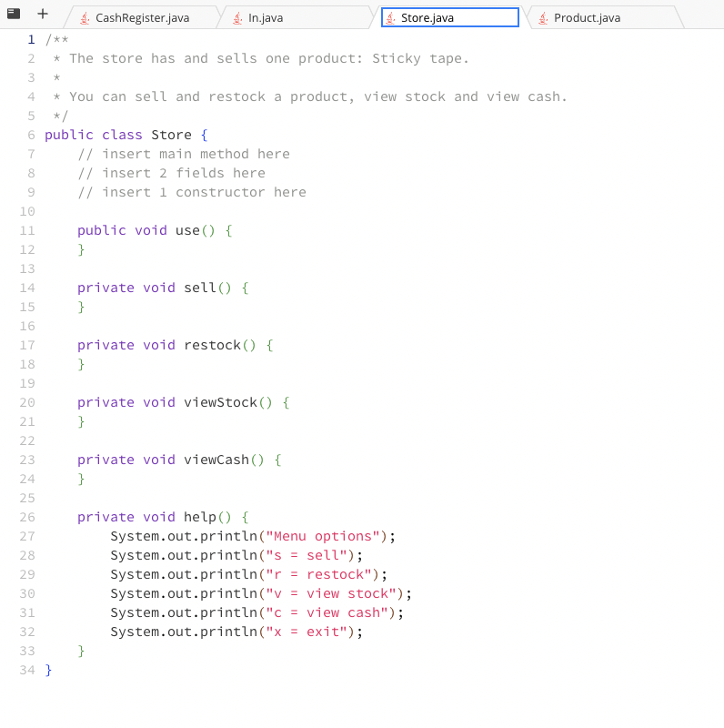Add a new file with plus icon
Screen dimensions: 724x728
(x=42, y=14)
